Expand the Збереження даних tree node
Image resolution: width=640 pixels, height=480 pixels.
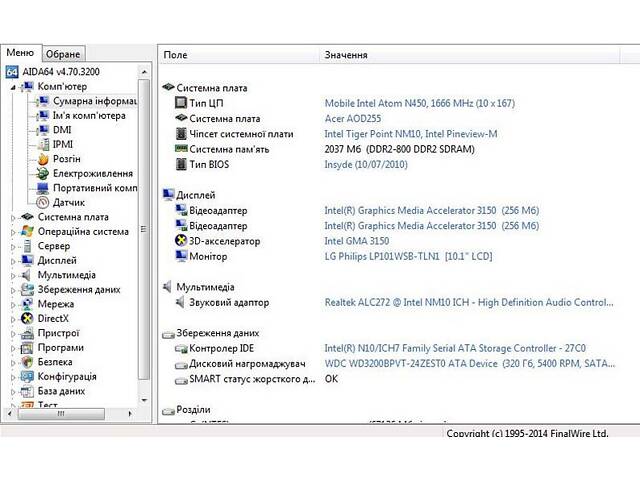[x=13, y=290]
